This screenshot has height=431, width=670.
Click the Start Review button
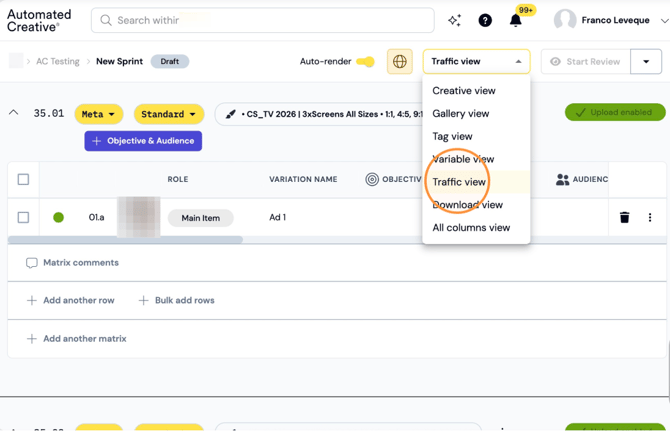(x=586, y=62)
